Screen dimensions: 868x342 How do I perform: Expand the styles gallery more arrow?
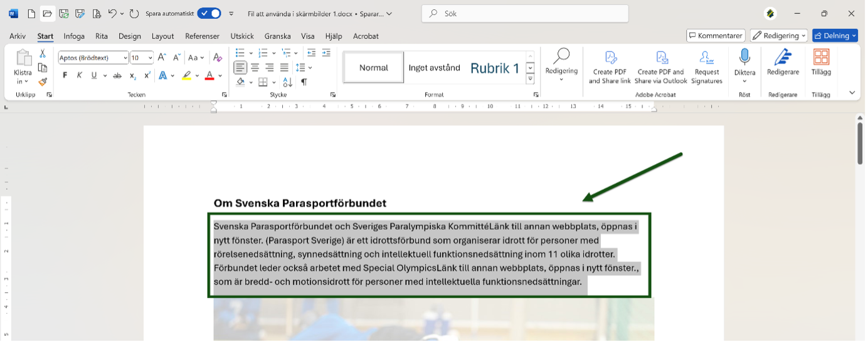530,80
